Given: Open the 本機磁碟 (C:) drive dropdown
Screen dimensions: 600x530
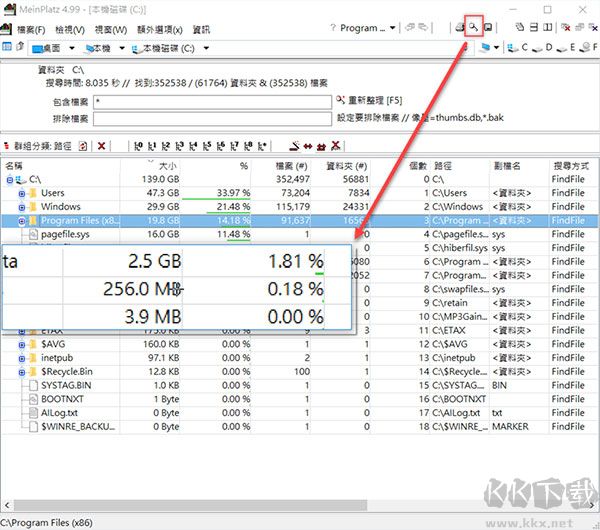Looking at the screenshot, I should click(205, 48).
